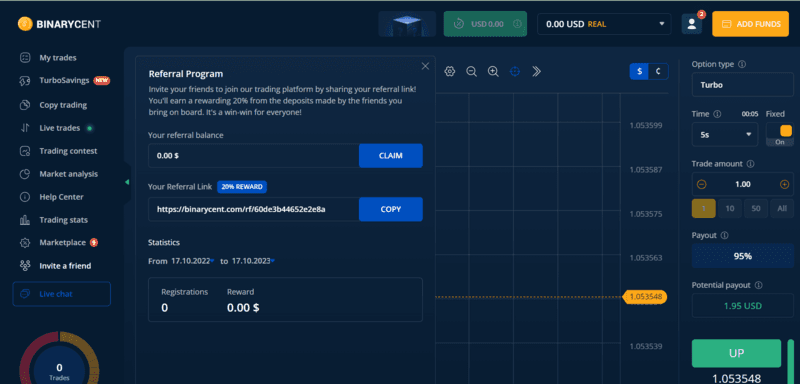Zoom out the chart
Image resolution: width=800 pixels, height=384 pixels.
coord(471,71)
